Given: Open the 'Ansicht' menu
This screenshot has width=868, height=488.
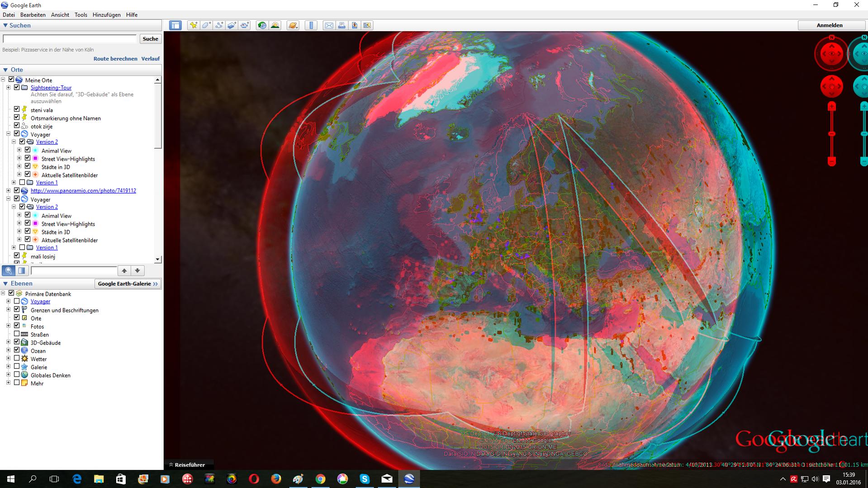Looking at the screenshot, I should (x=60, y=15).
